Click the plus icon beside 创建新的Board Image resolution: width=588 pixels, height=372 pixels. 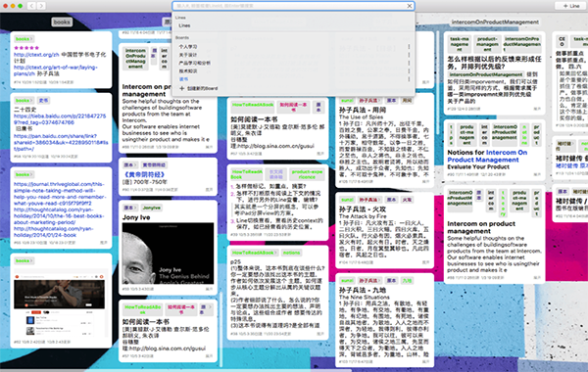tap(182, 88)
